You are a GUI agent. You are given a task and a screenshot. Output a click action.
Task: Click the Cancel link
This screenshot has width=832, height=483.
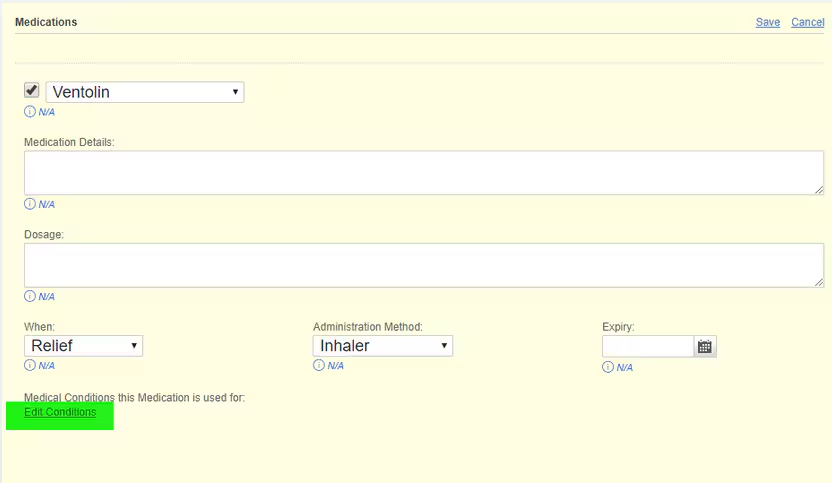click(808, 22)
